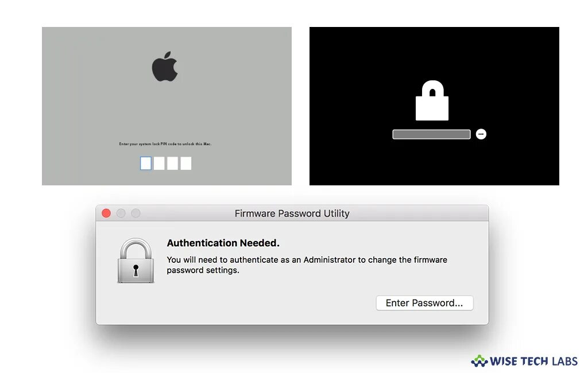
Task: Click the gray PIN lock screen thumbnail
Action: [167, 106]
